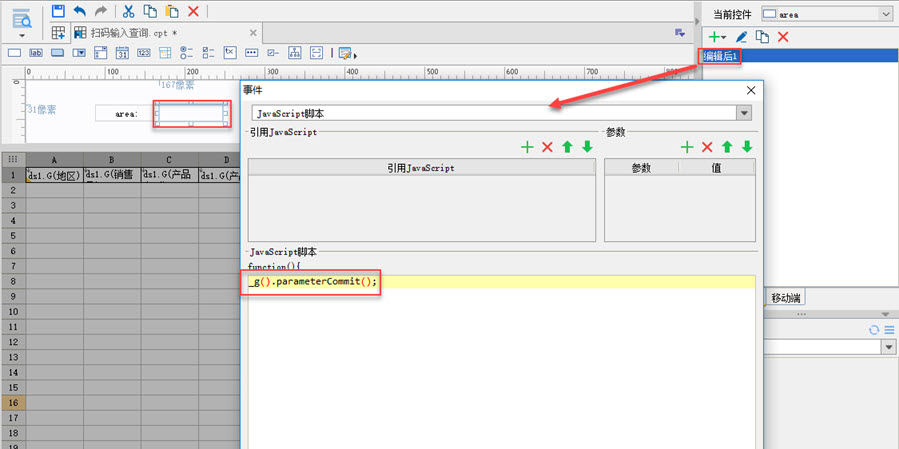Select the 'lab' label widget icon
The width and height of the screenshot is (899, 449).
[36, 53]
